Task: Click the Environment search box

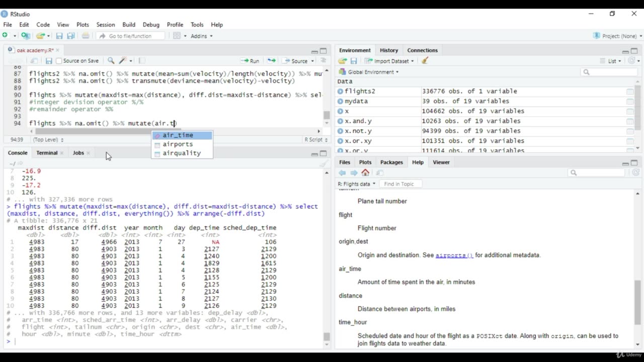Action: 609,72
